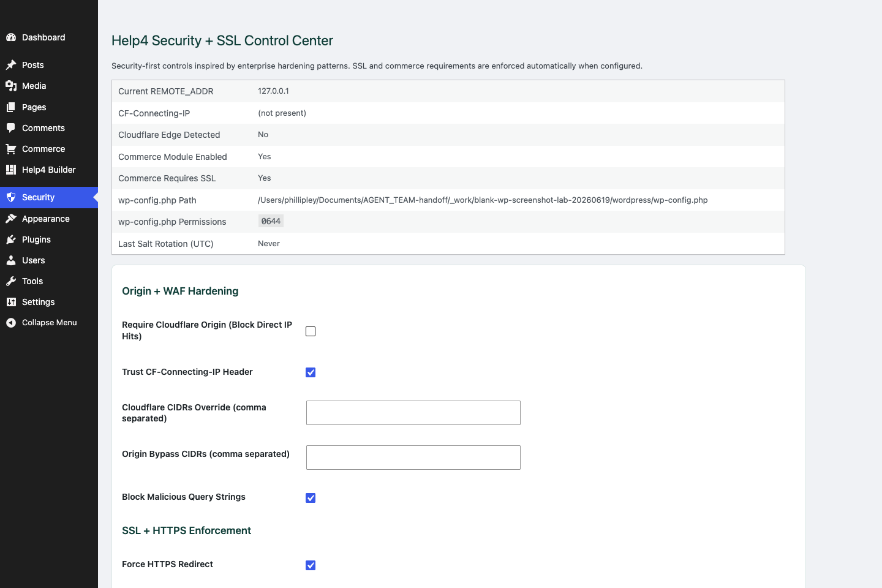Go to Plugins menu
This screenshot has width=882, height=588.
pyautogui.click(x=49, y=239)
